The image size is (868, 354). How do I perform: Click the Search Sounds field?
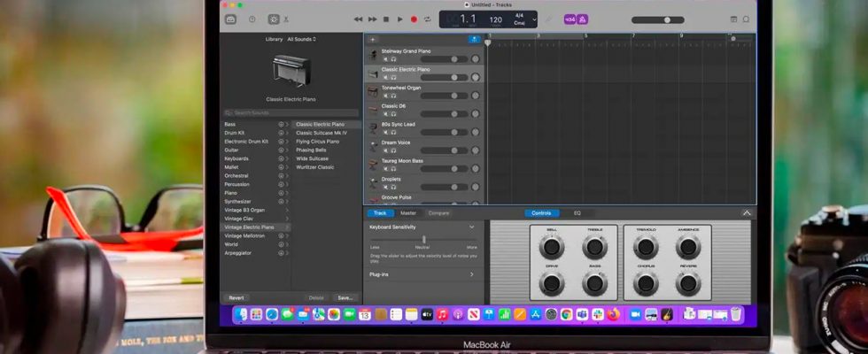[x=291, y=113]
